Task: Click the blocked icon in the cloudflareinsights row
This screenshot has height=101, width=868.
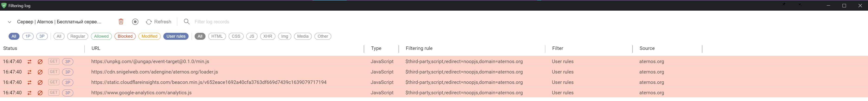Action: point(40,83)
